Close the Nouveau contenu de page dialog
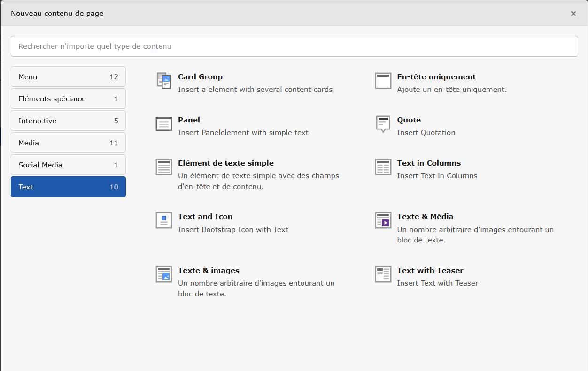This screenshot has height=371, width=588. [x=573, y=14]
